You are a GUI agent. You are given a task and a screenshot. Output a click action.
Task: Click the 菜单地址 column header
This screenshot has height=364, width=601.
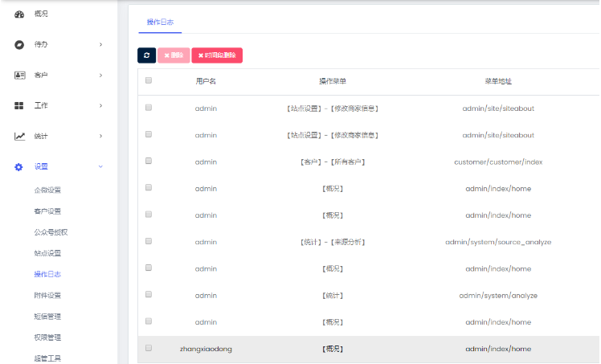[x=498, y=81]
